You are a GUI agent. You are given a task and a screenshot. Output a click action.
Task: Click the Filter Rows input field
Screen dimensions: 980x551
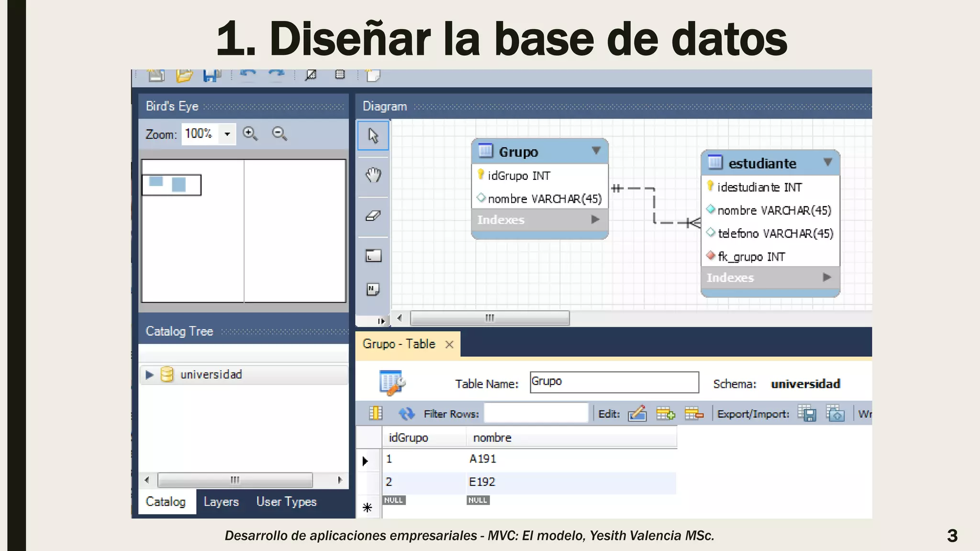coord(536,413)
